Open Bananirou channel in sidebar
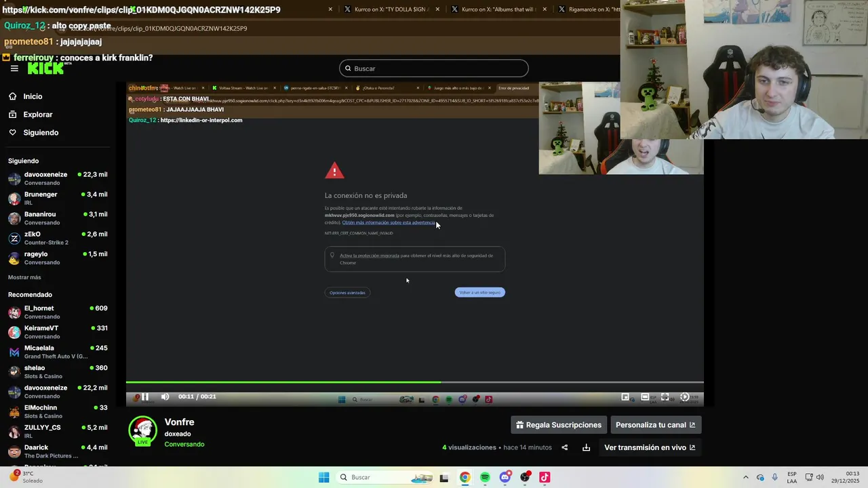Image resolution: width=868 pixels, height=488 pixels. pos(58,218)
